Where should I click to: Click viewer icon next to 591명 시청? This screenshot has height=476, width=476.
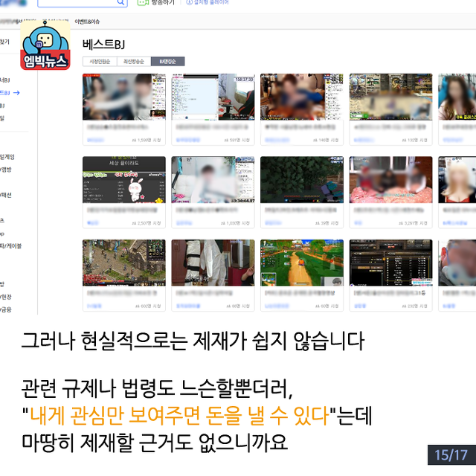click(226, 141)
